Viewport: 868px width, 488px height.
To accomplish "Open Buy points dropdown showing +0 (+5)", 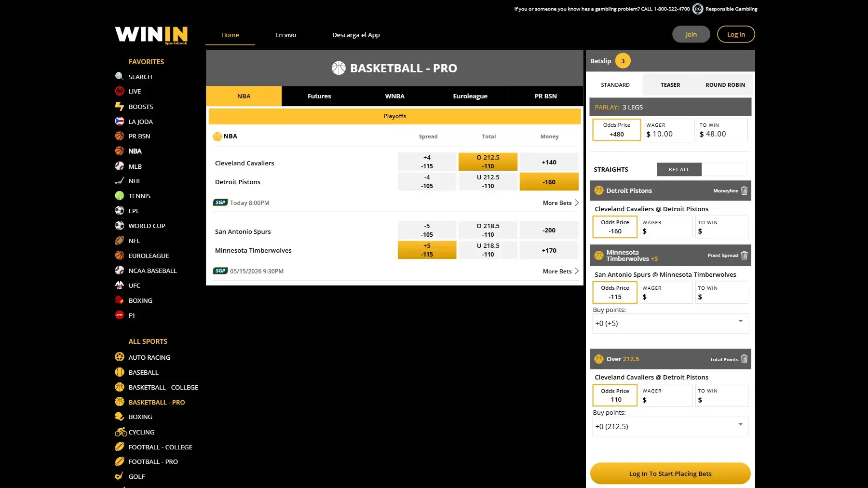I will tap(670, 323).
